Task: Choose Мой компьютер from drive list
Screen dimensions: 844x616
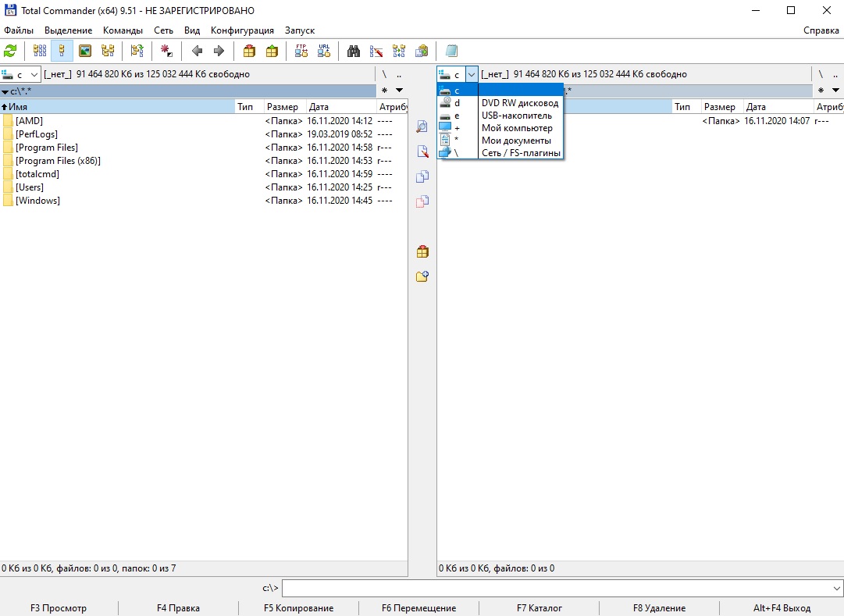Action: tap(500, 127)
